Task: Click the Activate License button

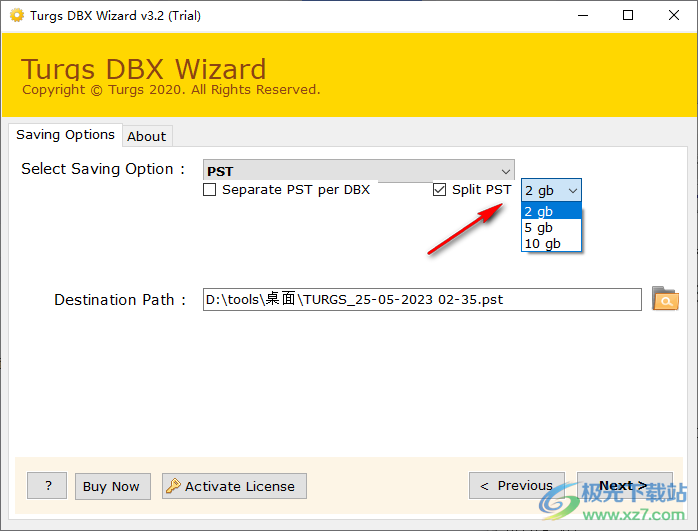Action: [x=234, y=486]
